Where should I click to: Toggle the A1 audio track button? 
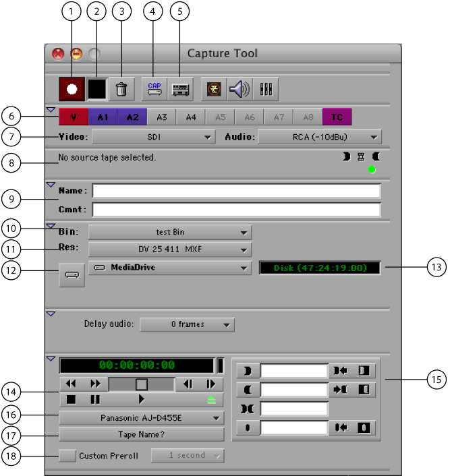(x=103, y=117)
